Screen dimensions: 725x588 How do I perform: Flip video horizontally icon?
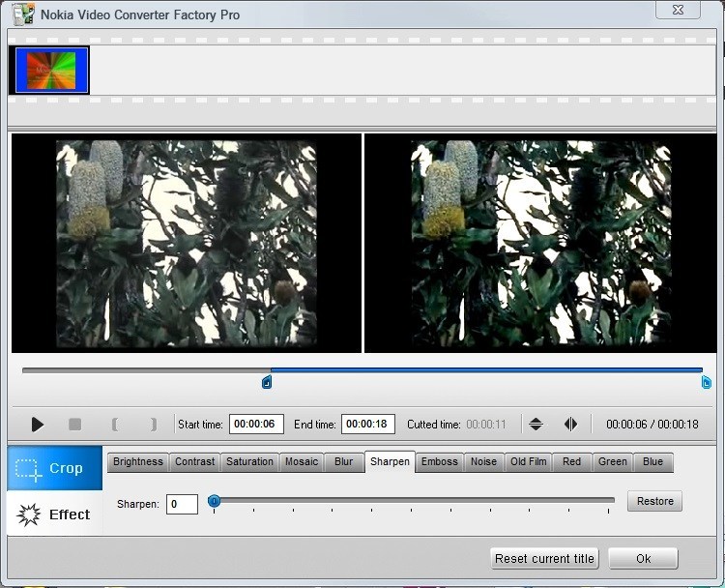[571, 425]
